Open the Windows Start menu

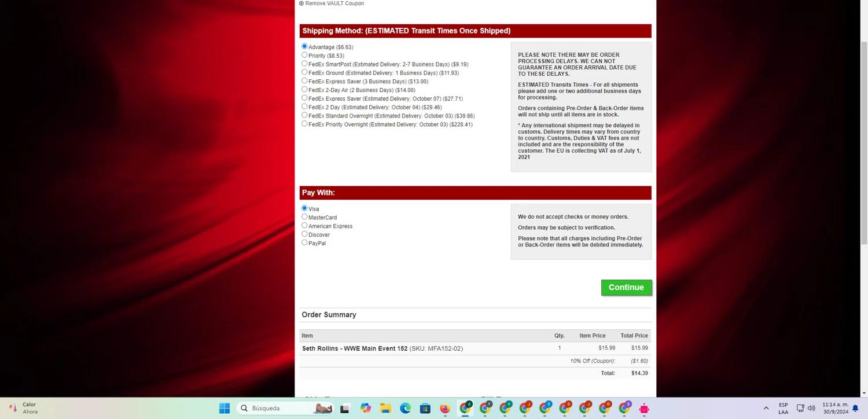click(225, 409)
